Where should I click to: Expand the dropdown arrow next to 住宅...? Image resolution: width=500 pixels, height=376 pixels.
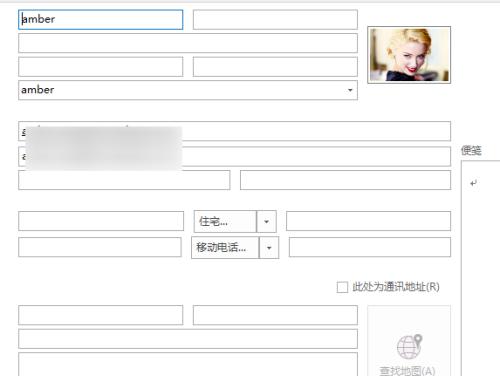click(x=266, y=221)
